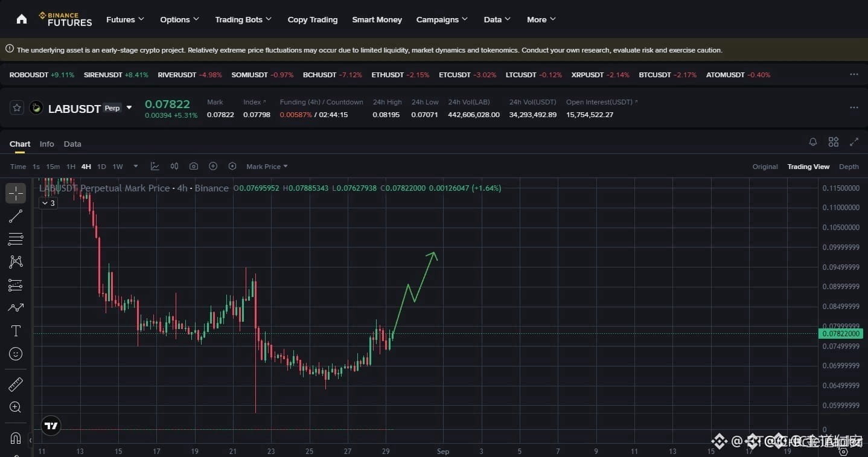Click the Index price link label
The image size is (868, 457).
tap(255, 102)
